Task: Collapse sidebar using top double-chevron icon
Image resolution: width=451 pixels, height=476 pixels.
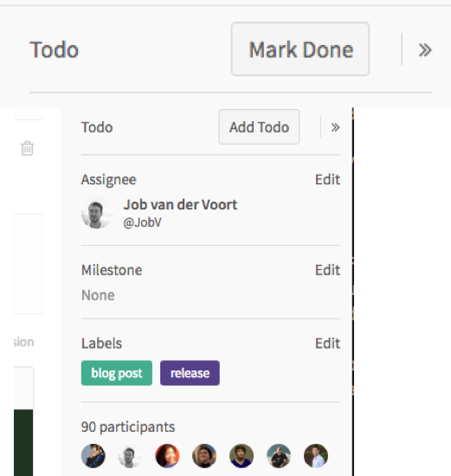Action: (425, 50)
